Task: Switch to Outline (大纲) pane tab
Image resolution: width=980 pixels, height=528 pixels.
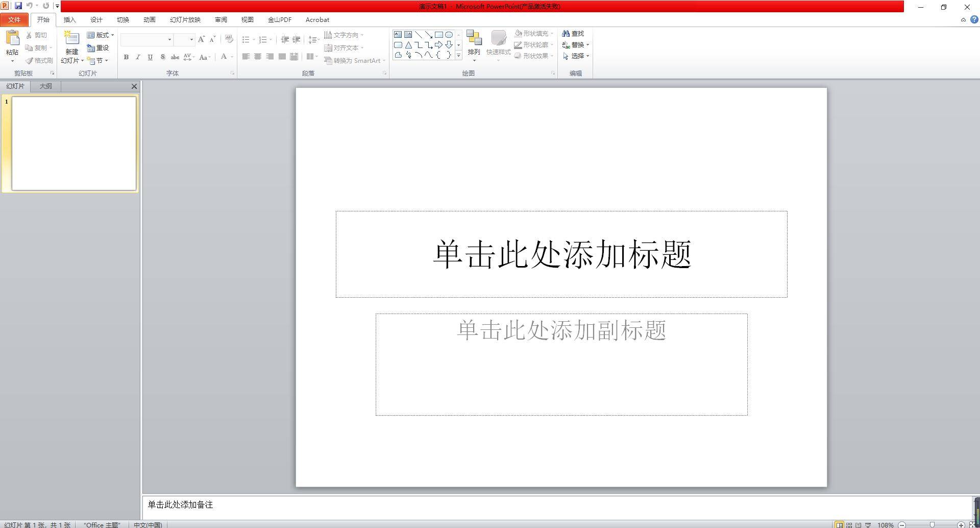Action: tap(46, 86)
